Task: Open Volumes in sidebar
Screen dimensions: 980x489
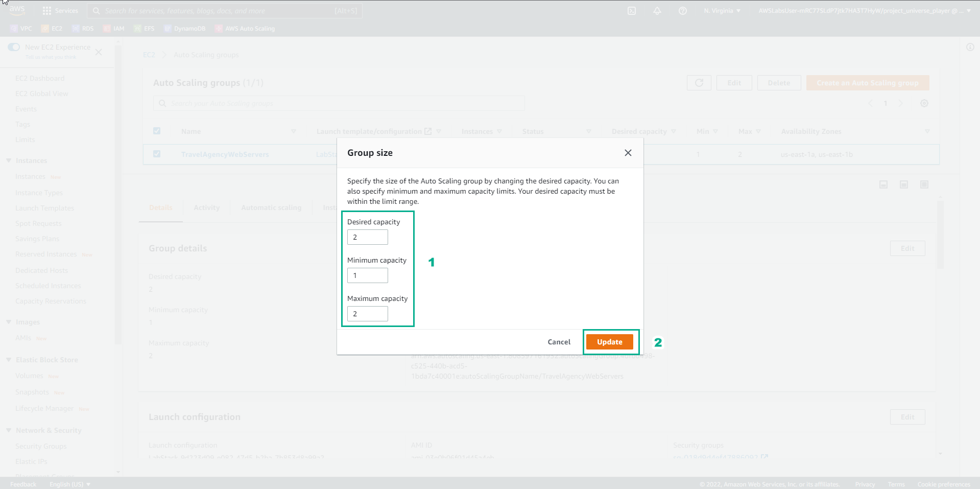Action: click(x=29, y=376)
